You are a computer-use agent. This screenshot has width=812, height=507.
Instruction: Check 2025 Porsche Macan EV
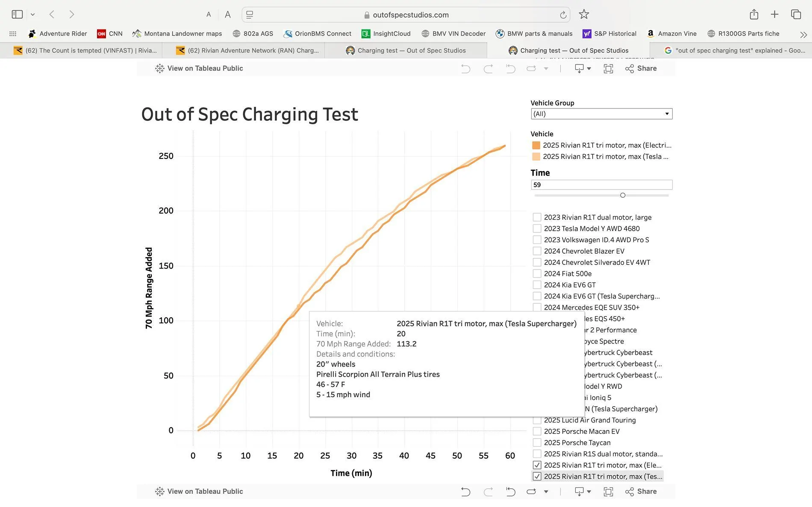537,431
